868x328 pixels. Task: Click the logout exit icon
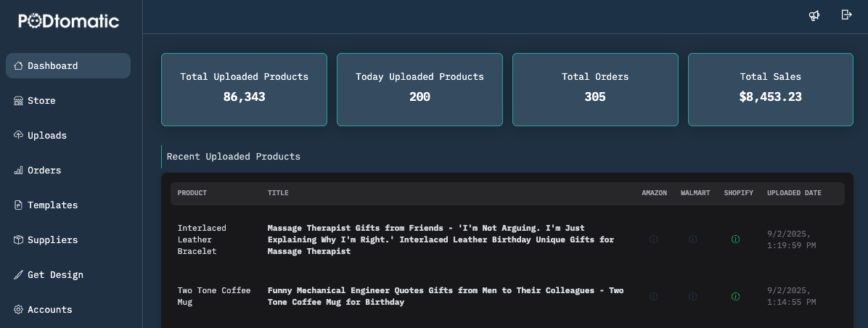tap(846, 15)
